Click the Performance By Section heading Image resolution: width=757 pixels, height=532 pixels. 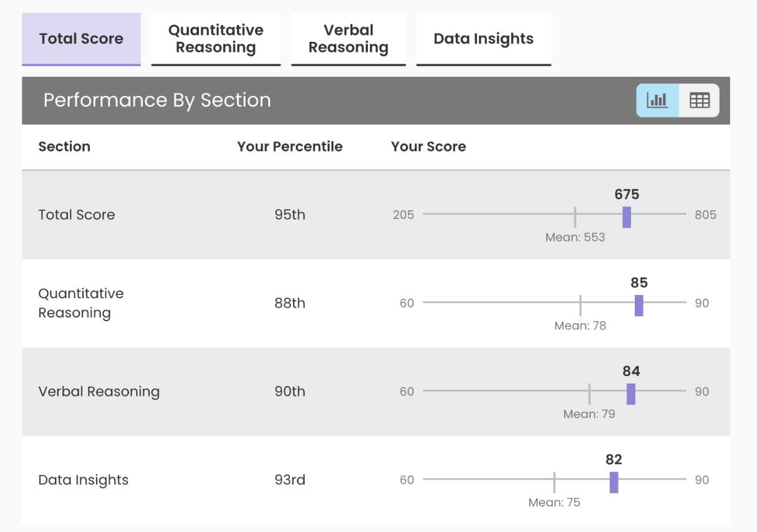pyautogui.click(x=157, y=100)
